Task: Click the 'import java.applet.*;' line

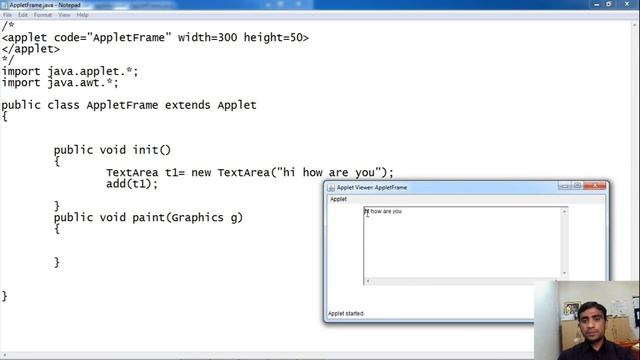Action: click(x=70, y=71)
